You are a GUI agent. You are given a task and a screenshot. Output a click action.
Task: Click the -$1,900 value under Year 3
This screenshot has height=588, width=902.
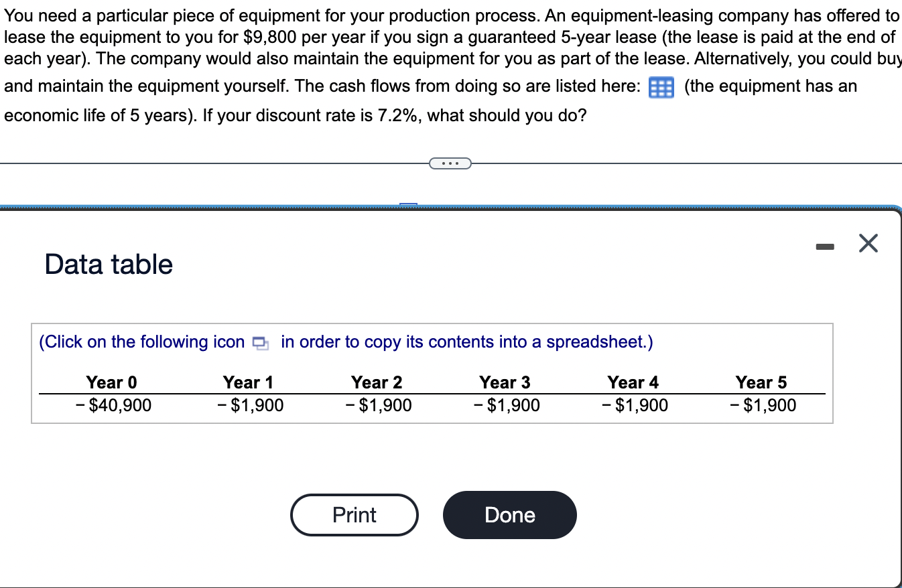coord(505,405)
